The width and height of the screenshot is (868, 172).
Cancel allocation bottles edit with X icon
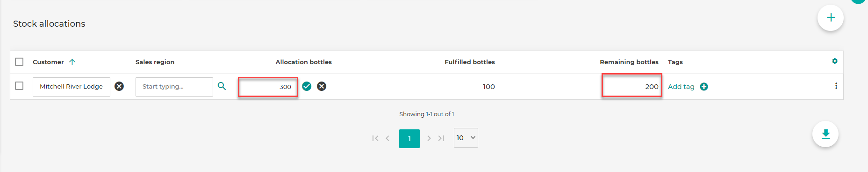322,86
